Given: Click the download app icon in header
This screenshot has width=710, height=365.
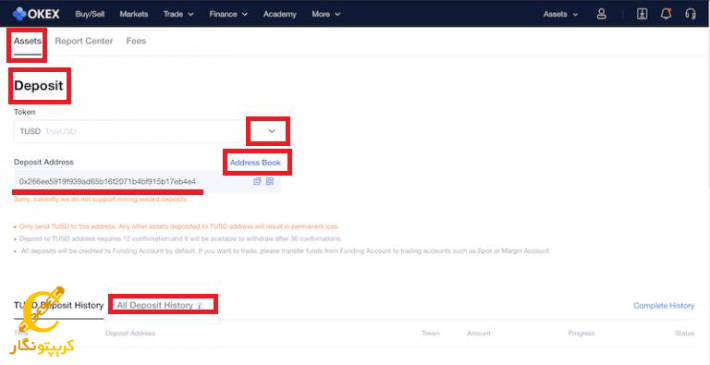Looking at the screenshot, I should [x=642, y=14].
